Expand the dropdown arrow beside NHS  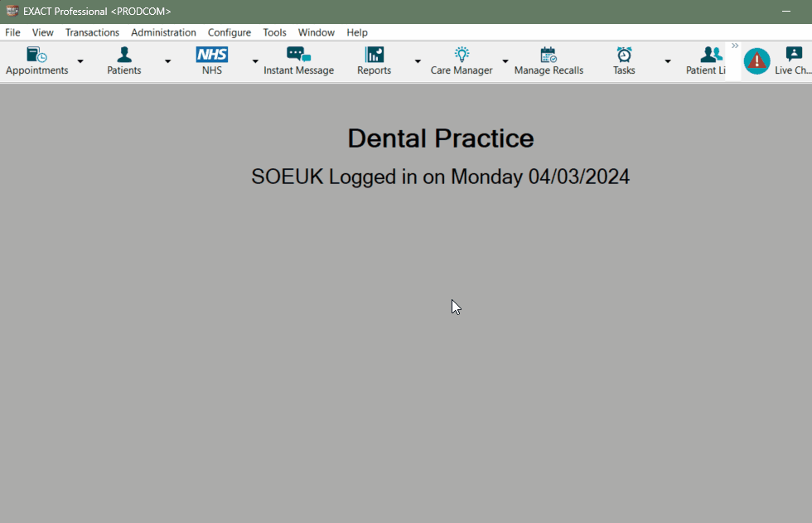click(255, 61)
